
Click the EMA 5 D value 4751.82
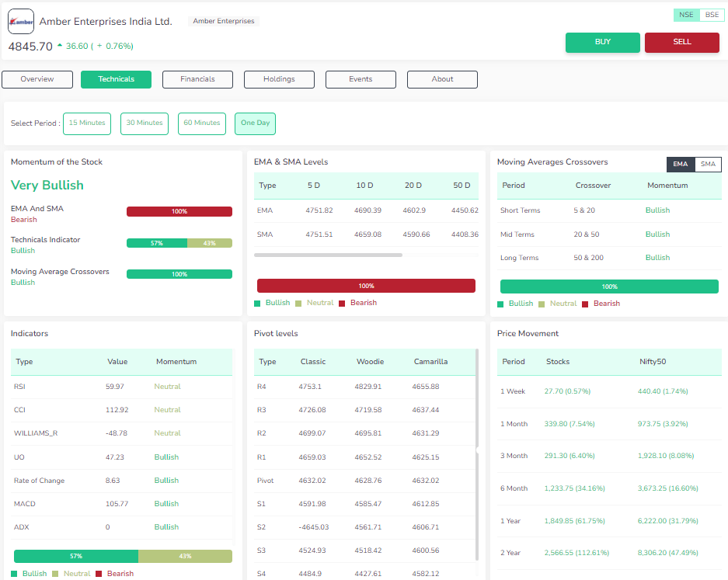coord(319,210)
